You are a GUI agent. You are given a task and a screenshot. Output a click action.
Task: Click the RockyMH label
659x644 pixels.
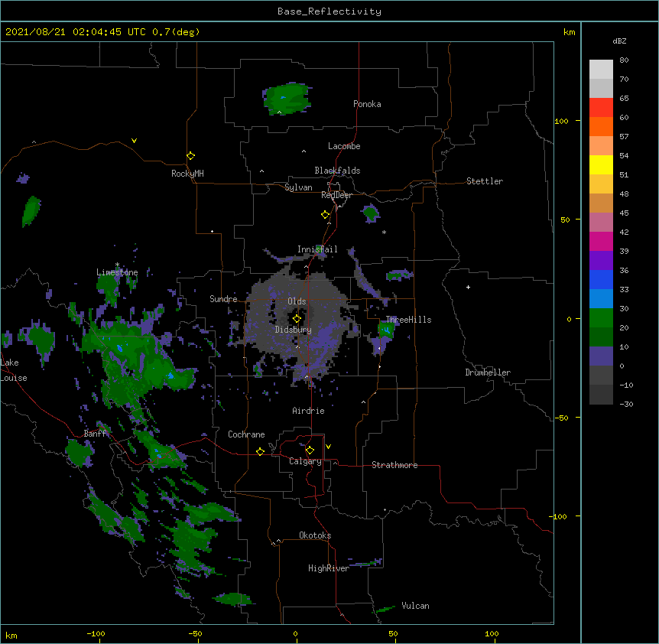pyautogui.click(x=187, y=173)
